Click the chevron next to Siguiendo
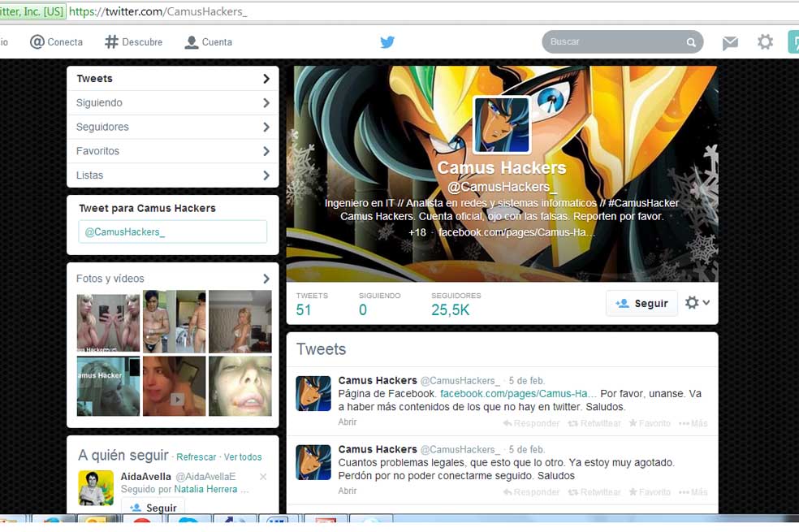 (x=266, y=103)
